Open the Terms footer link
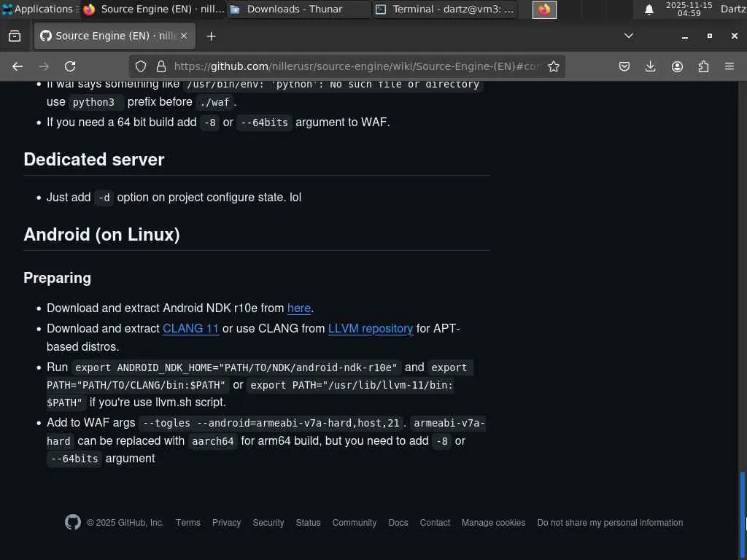 click(188, 522)
